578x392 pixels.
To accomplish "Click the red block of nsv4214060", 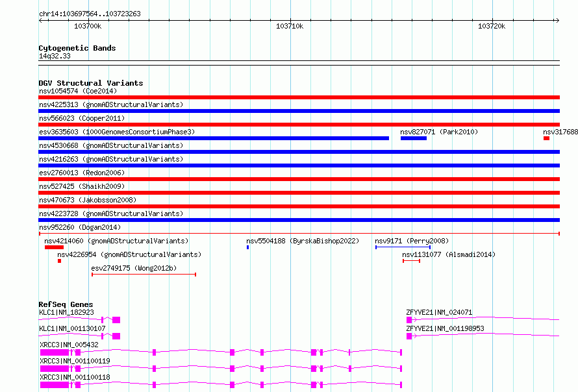I will 54,247.
